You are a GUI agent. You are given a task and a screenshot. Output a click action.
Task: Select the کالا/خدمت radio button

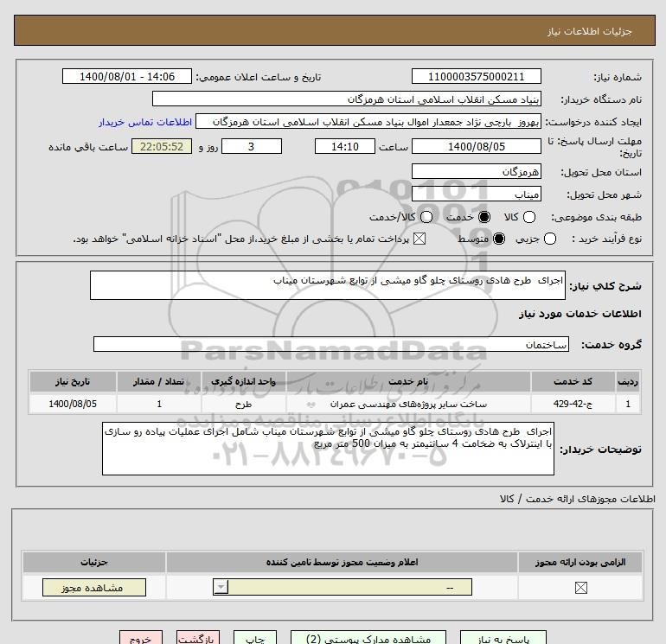pyautogui.click(x=426, y=217)
